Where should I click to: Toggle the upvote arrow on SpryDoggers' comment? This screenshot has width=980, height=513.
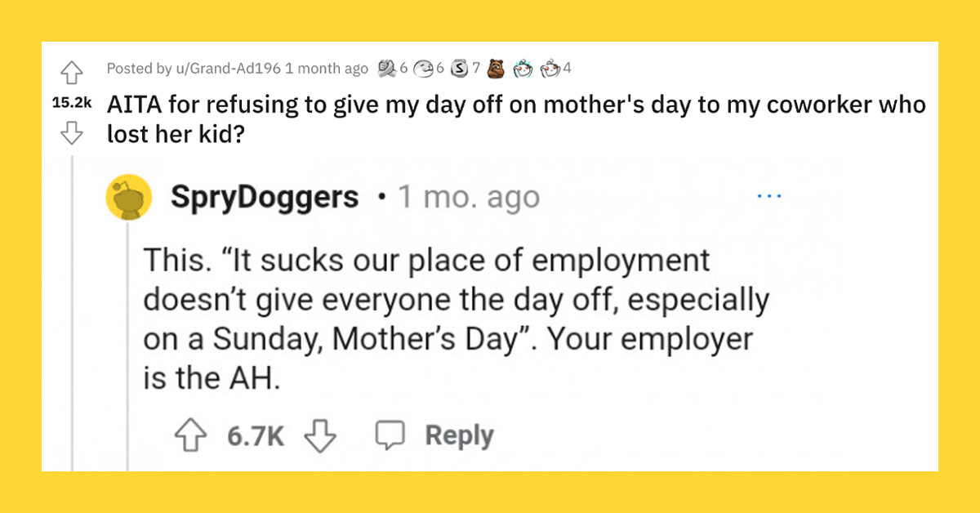(x=192, y=435)
